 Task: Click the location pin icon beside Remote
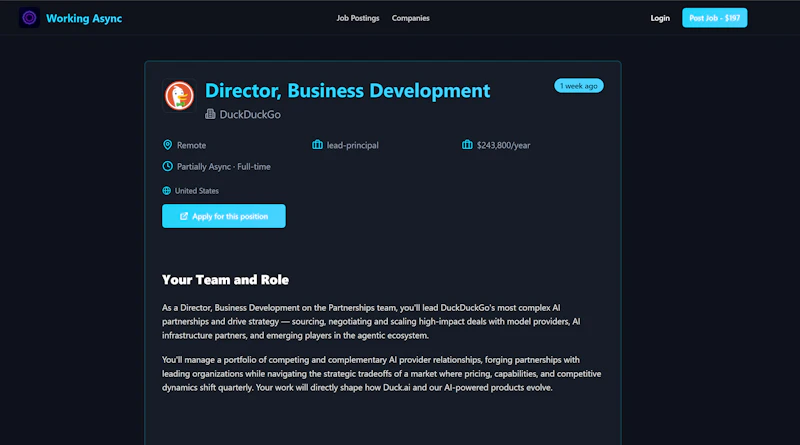point(167,145)
